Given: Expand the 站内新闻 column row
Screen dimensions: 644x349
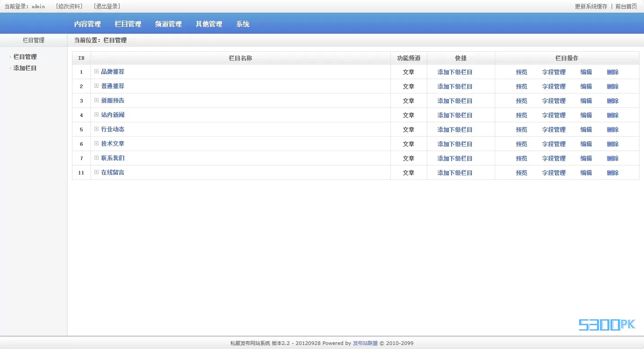Looking at the screenshot, I should pyautogui.click(x=96, y=115).
